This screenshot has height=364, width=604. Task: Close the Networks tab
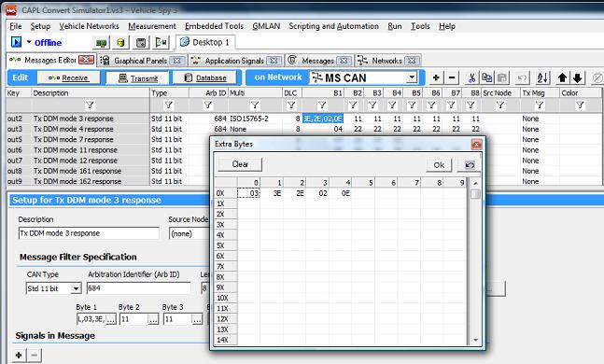412,61
